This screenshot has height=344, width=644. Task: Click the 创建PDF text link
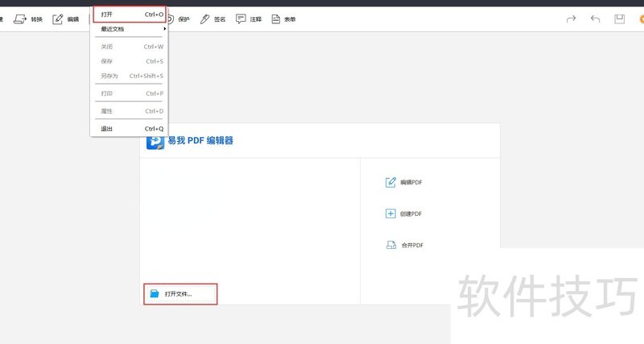pyautogui.click(x=411, y=214)
